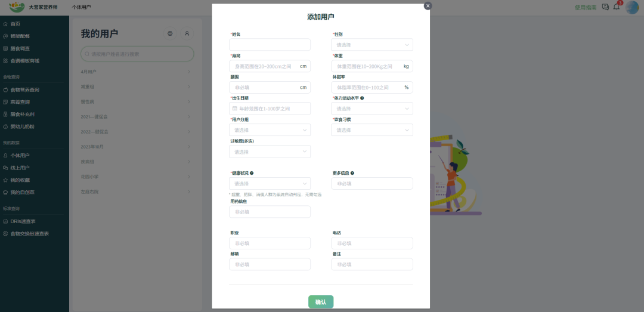Expand the 2022—健促会 group chevron
The width and height of the screenshot is (644, 312).
coord(189,132)
